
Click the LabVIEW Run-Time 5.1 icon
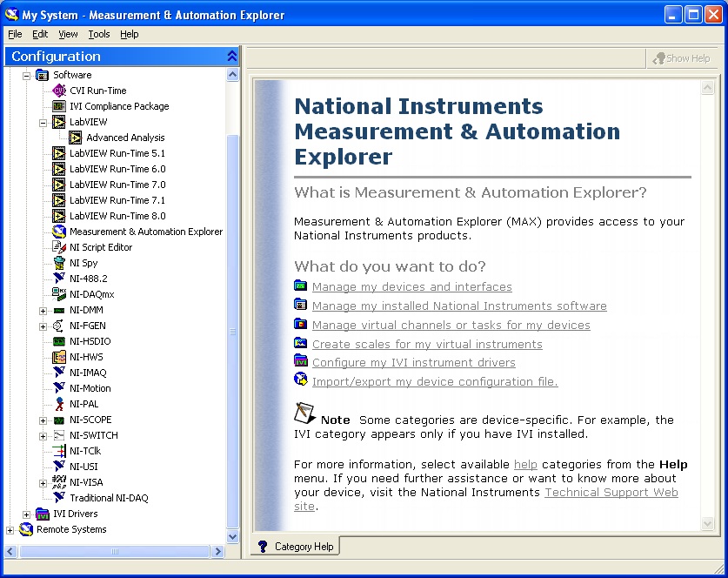point(59,153)
